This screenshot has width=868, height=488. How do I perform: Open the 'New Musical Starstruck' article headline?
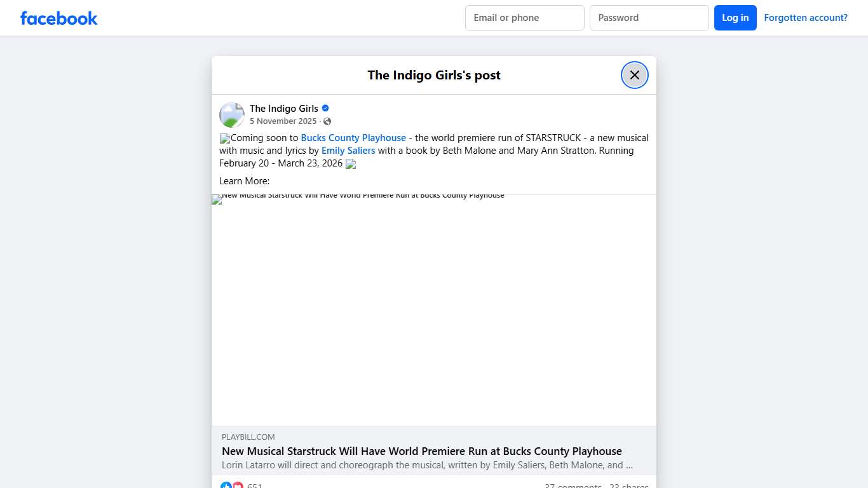(422, 451)
